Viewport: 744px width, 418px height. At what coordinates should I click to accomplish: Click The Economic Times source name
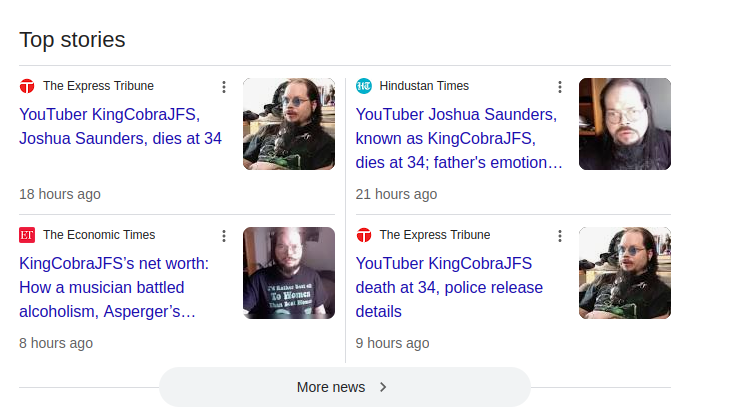[99, 235]
